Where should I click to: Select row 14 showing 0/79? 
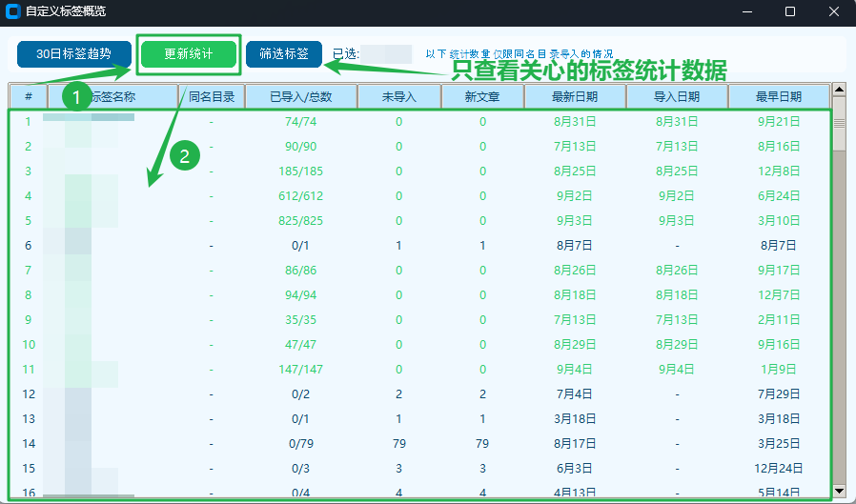(x=419, y=443)
